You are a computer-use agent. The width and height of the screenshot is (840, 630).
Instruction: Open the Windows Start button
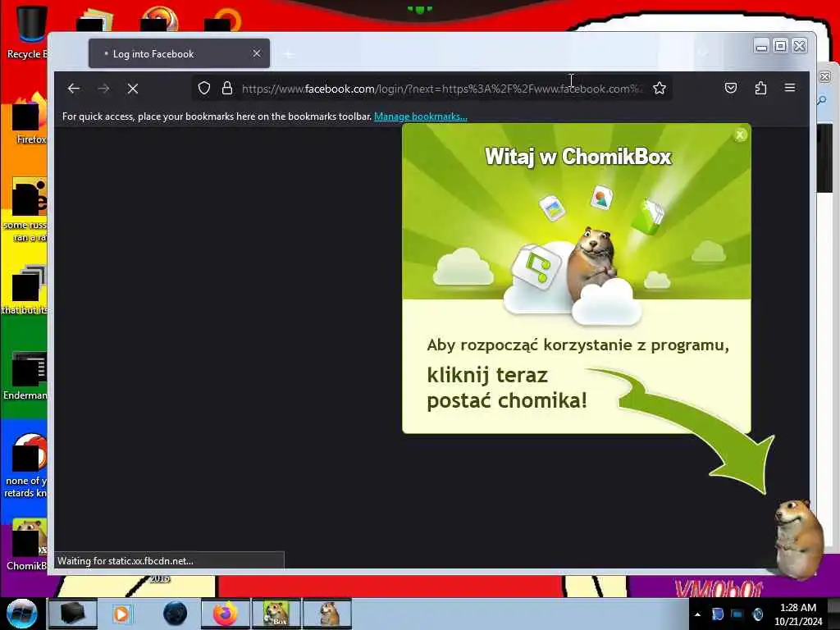(x=21, y=614)
